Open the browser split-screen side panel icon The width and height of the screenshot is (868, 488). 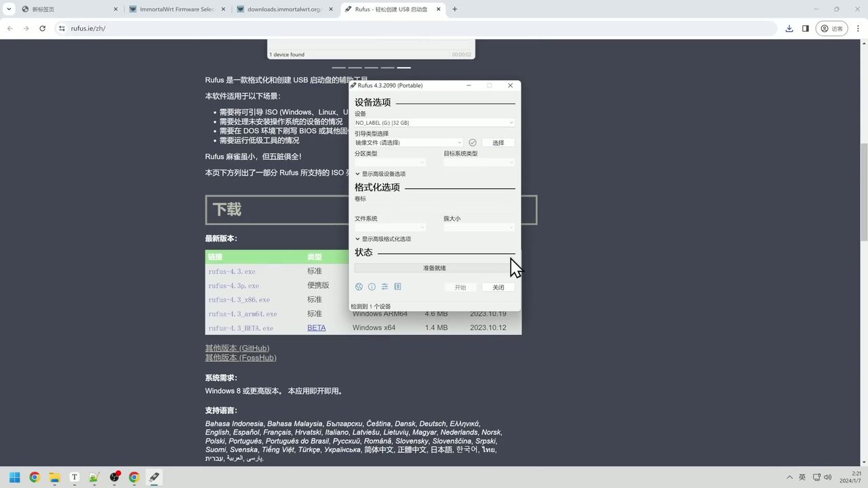point(807,28)
